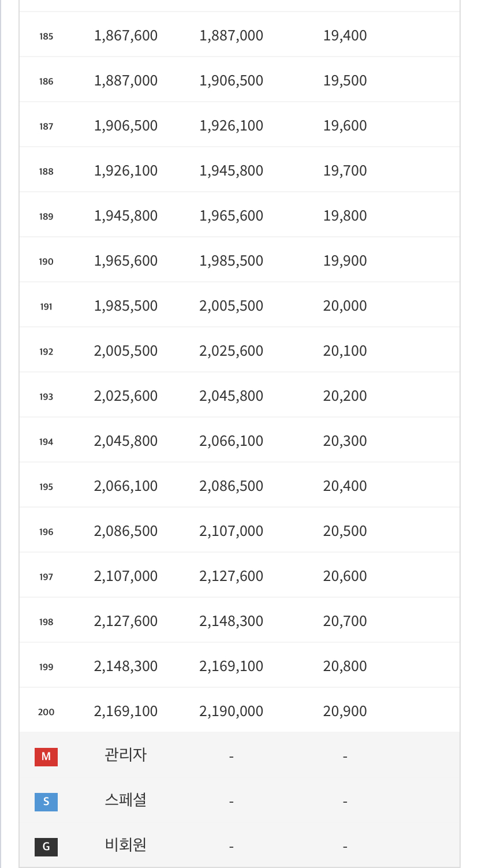Click level 188 row number

coord(46,172)
